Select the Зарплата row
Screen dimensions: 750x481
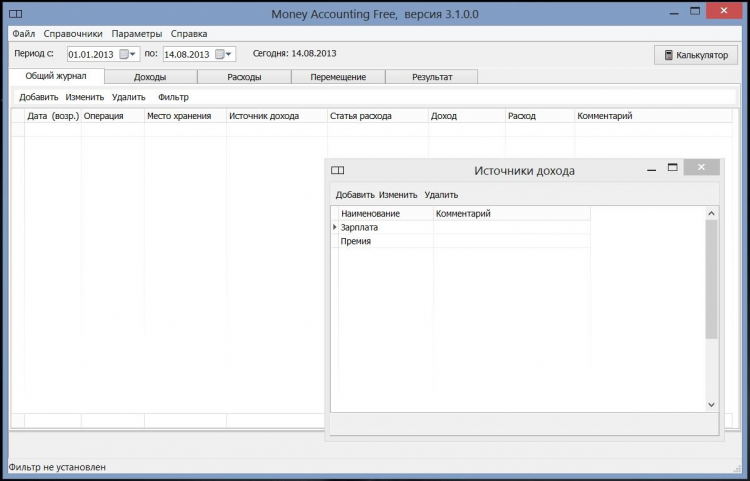[461, 228]
